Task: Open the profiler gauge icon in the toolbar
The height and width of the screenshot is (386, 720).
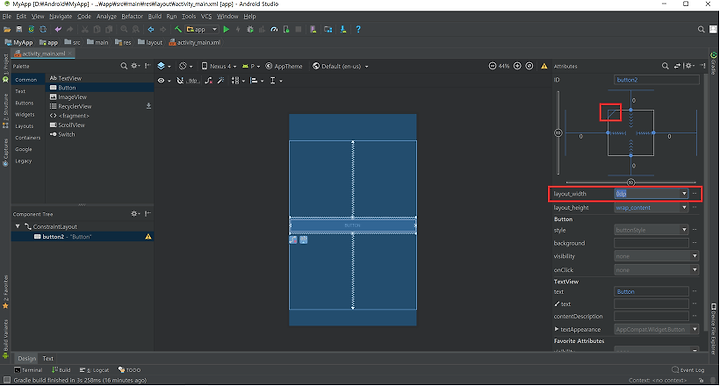Action: [274, 29]
